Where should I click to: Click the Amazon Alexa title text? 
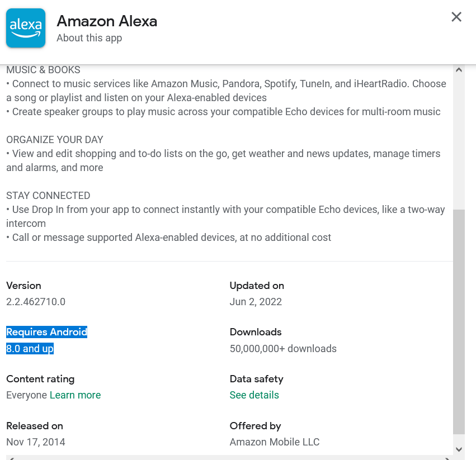tap(107, 21)
